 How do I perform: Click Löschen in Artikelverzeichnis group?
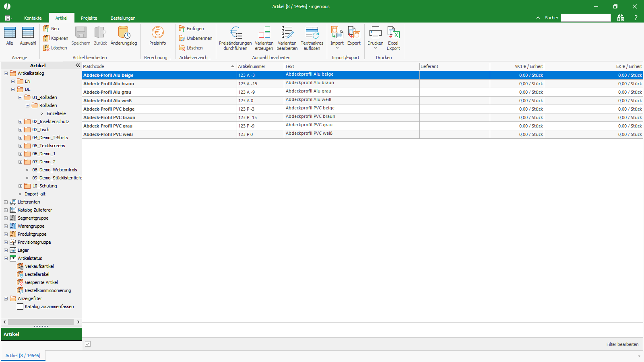[x=191, y=48]
